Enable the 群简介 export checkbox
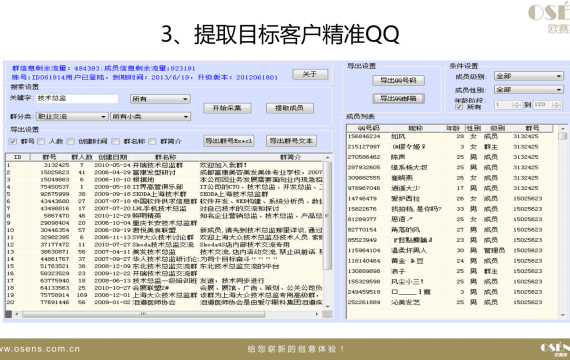 coord(152,141)
